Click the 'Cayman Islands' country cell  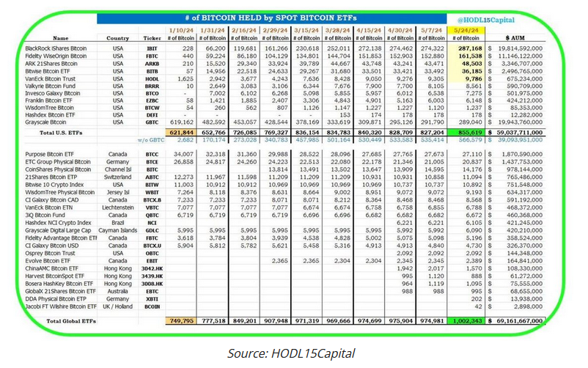point(118,230)
